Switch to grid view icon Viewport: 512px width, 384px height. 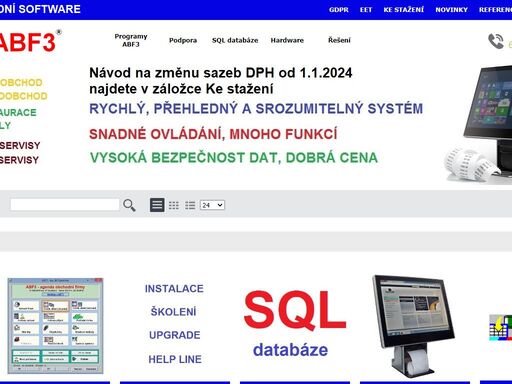[x=174, y=205]
